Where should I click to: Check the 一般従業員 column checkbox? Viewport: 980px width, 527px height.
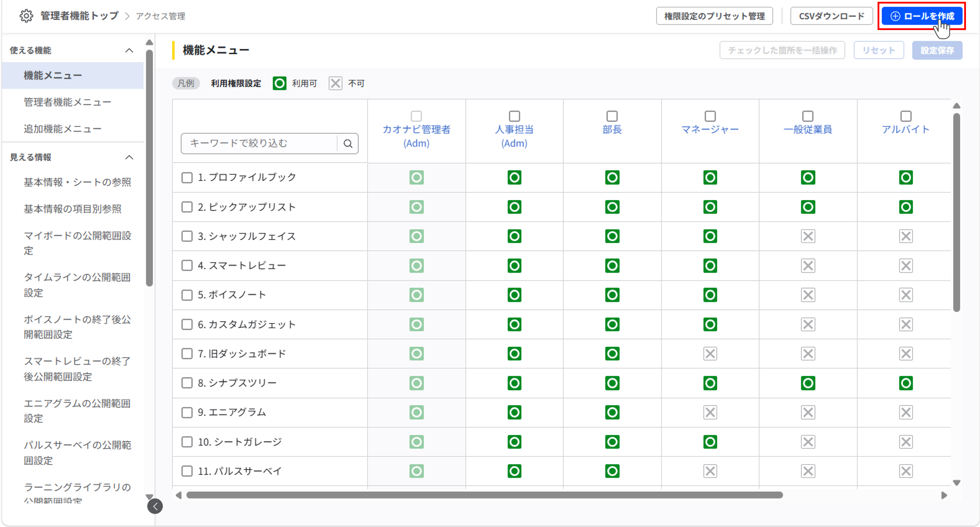[808, 116]
